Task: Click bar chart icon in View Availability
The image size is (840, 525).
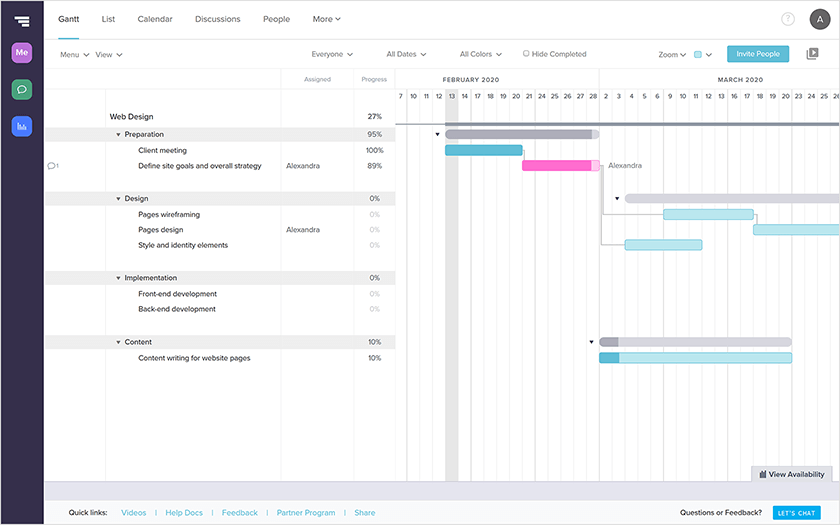Action: click(x=762, y=475)
